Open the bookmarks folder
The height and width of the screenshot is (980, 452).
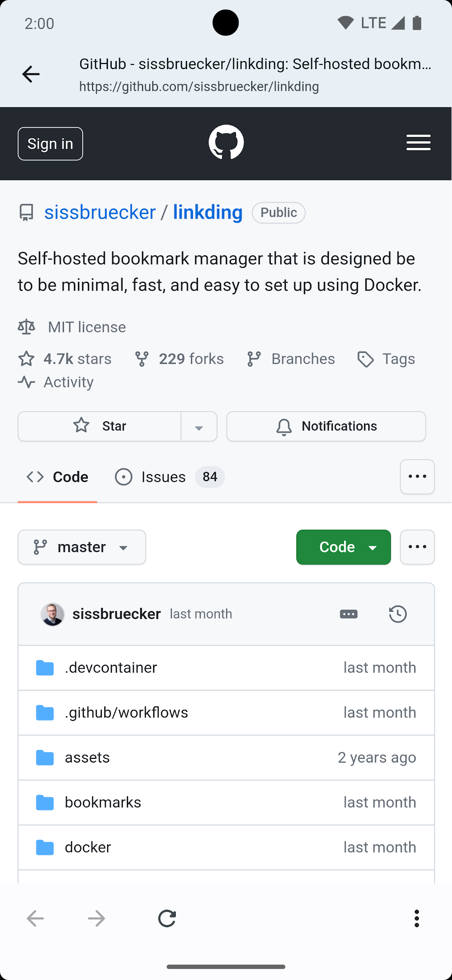pos(103,802)
